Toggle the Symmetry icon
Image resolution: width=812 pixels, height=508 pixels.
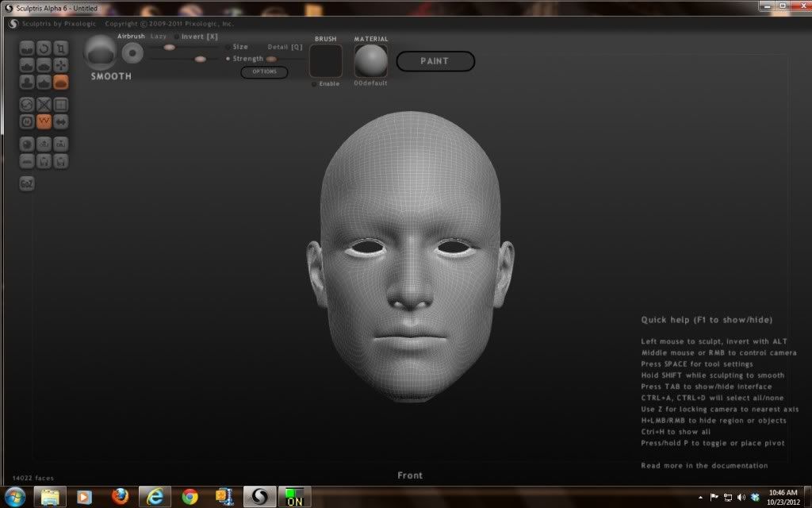pos(61,121)
